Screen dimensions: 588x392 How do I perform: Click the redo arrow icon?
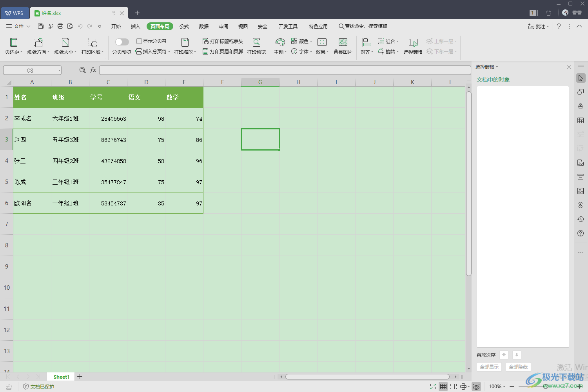(x=90, y=26)
